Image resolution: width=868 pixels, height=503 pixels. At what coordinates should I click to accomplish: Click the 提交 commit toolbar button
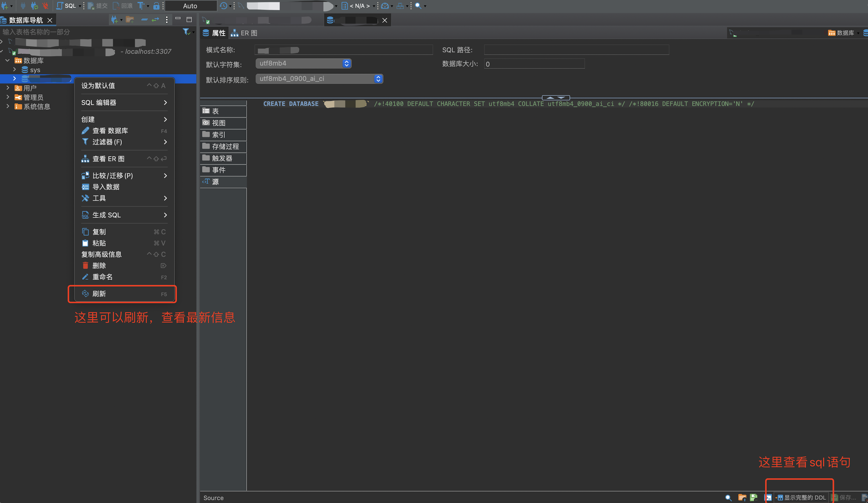coord(98,6)
